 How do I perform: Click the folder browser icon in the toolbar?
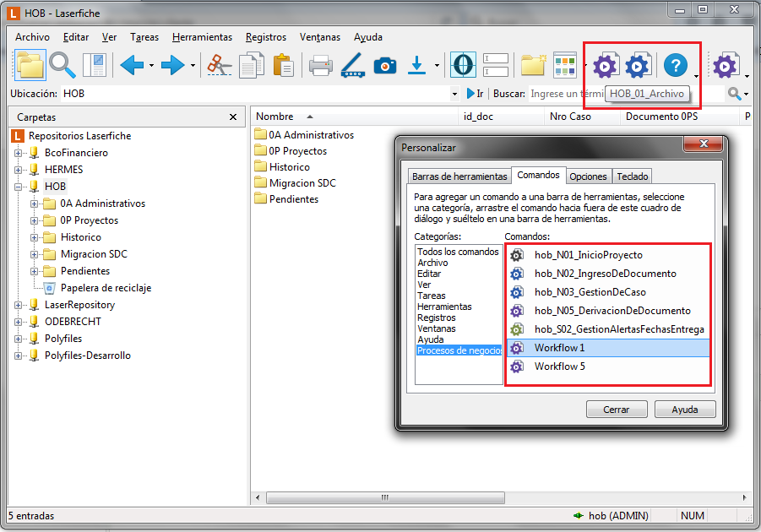[30, 65]
